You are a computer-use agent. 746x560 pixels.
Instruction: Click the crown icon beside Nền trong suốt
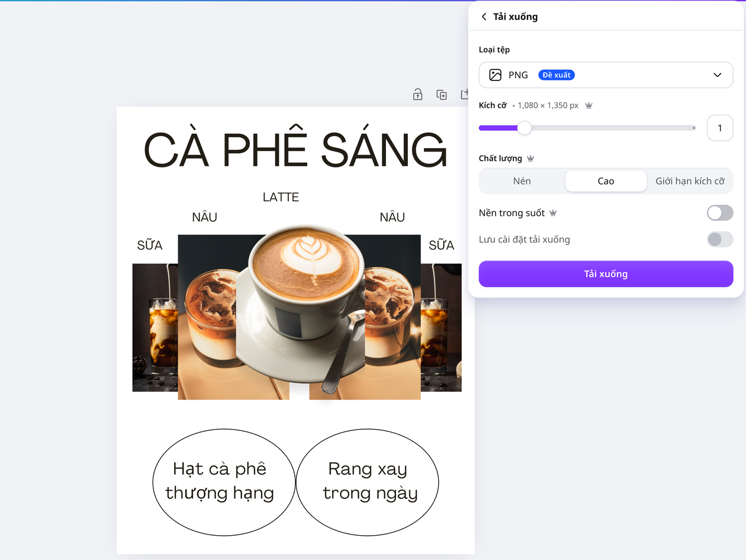[553, 213]
